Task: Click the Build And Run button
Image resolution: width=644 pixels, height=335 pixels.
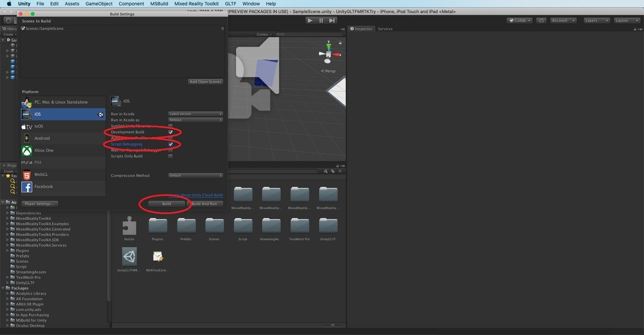Action: click(x=204, y=204)
